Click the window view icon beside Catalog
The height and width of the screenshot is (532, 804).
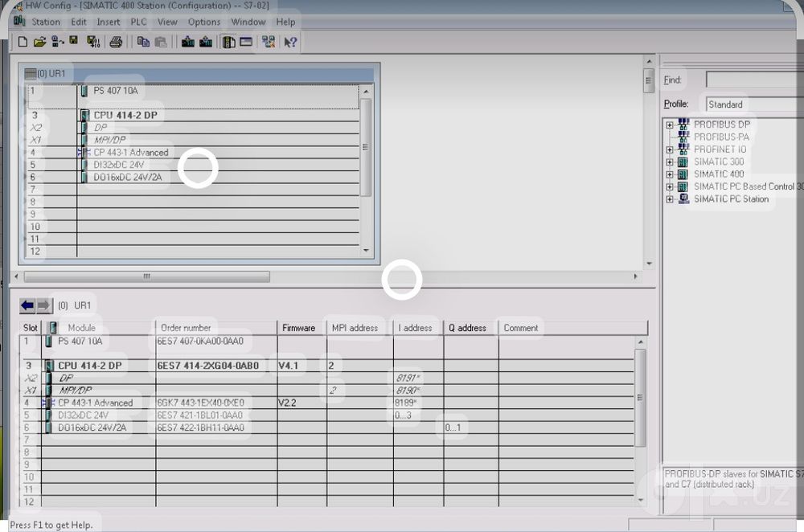pyautogui.click(x=246, y=42)
